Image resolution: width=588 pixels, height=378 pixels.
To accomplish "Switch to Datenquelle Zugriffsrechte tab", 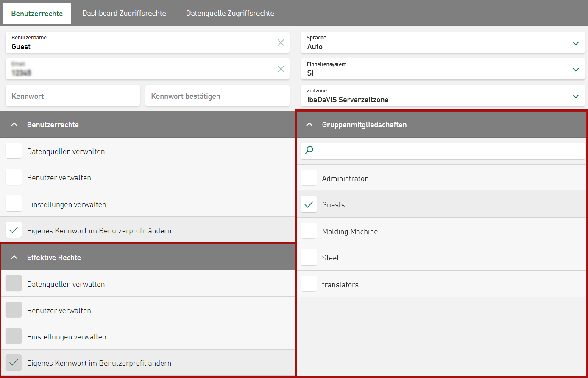I will click(x=230, y=13).
